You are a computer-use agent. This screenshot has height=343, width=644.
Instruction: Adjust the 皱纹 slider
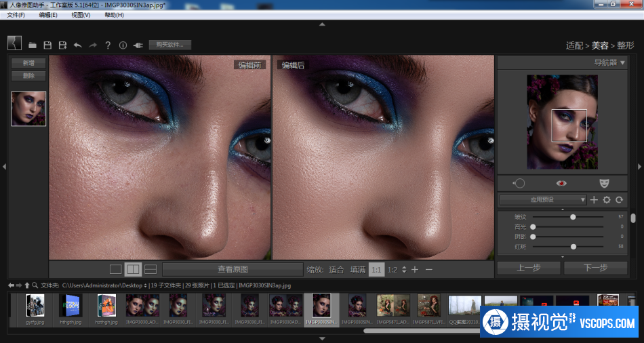pos(573,217)
